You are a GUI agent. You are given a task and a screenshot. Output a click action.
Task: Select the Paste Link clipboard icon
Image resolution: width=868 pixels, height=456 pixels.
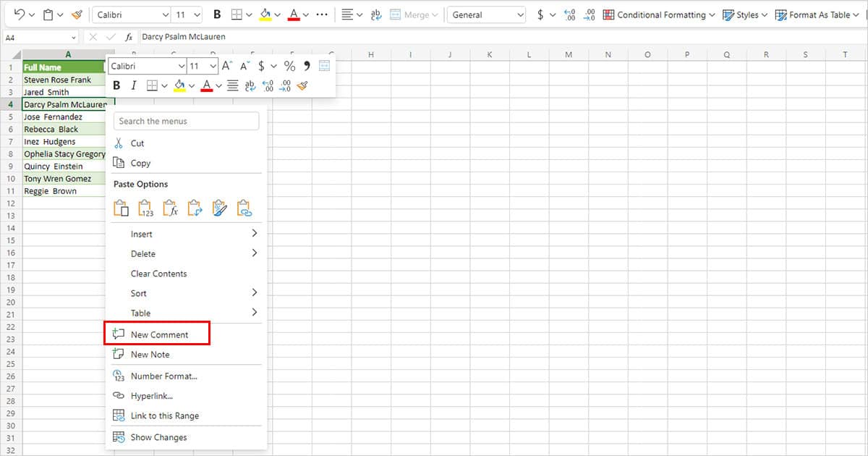[244, 208]
